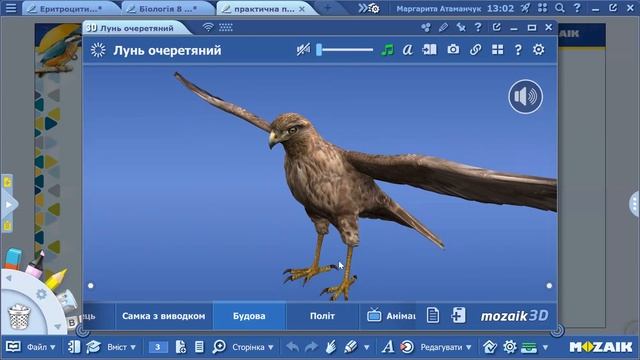Viewport: 640px width, 360px height.
Task: Take a snapshot with the camera icon
Action: [x=453, y=50]
